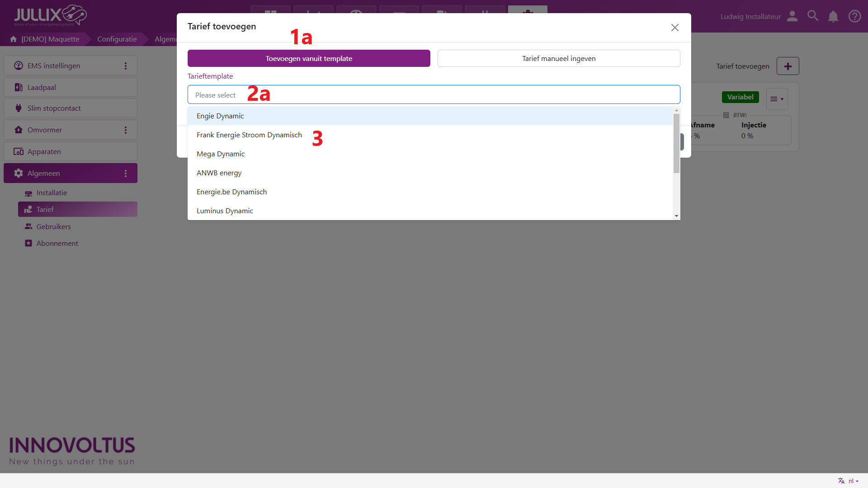Viewport: 868px width, 488px height.
Task: Switch to Toevoegen vanuit template mode
Action: coord(309,59)
